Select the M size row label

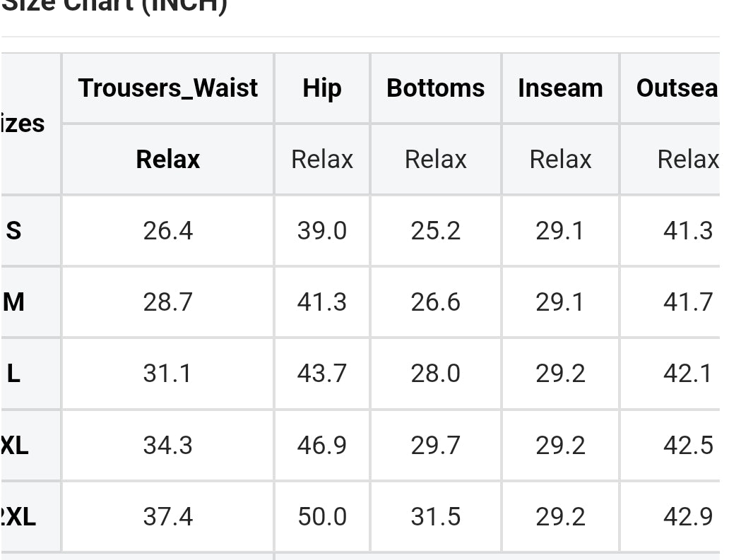pos(13,302)
